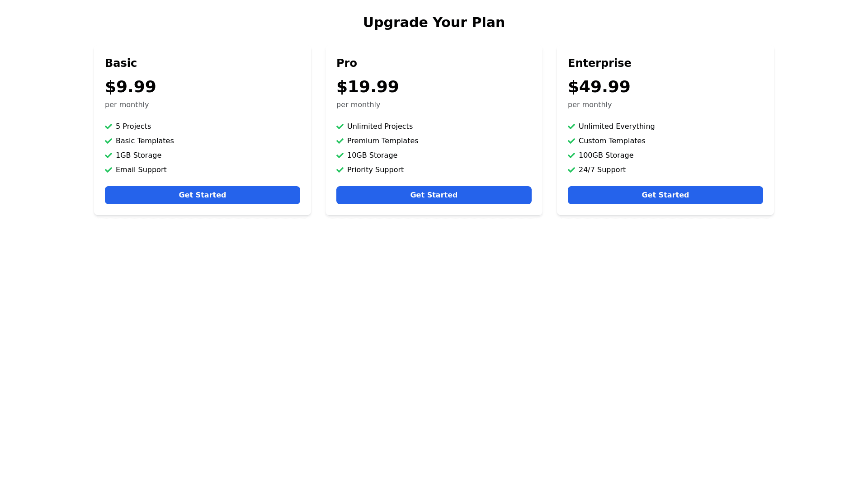Select the $19.99 Pro price
The height and width of the screenshot is (488, 868).
(x=368, y=87)
